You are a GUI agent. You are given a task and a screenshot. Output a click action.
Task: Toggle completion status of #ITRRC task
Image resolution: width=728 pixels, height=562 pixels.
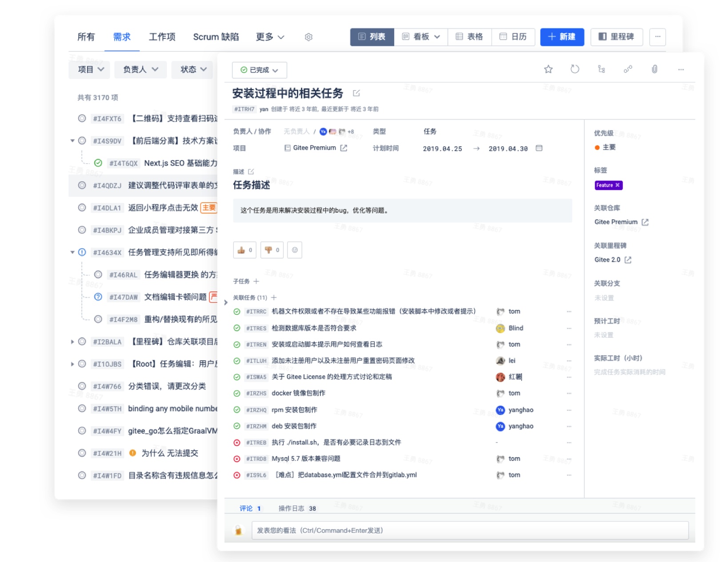[x=237, y=312]
